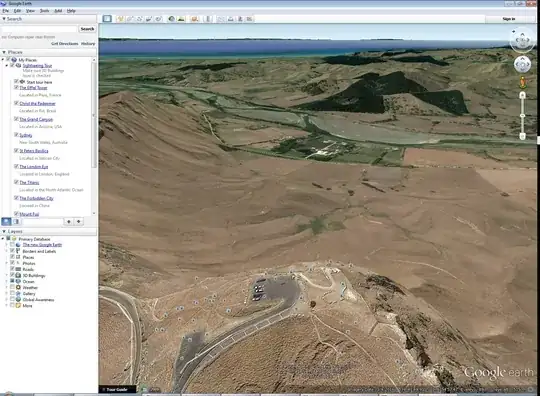Click the Street View pegman icon
This screenshot has height=396, width=540.
(522, 83)
